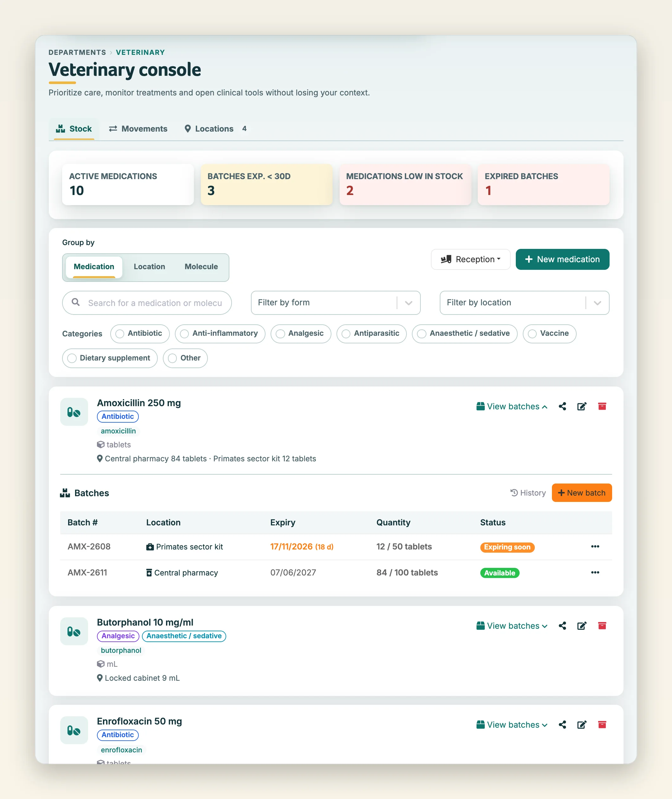This screenshot has height=799, width=672.
Task: Enable Anaesthetic / sedative category filter
Action: [464, 334]
